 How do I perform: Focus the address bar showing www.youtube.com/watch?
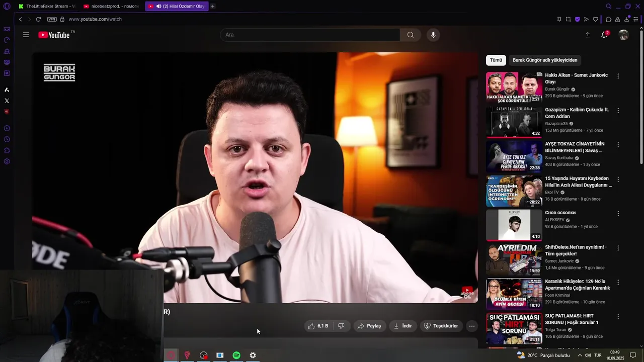[95, 19]
